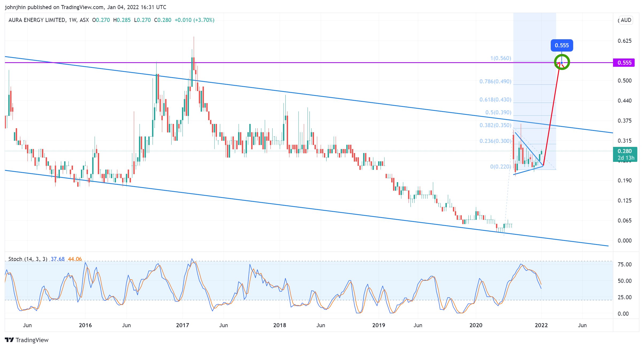The width and height of the screenshot is (644, 348).
Task: Click the AURA ENERGY LIMITED symbol title
Action: coord(37,20)
